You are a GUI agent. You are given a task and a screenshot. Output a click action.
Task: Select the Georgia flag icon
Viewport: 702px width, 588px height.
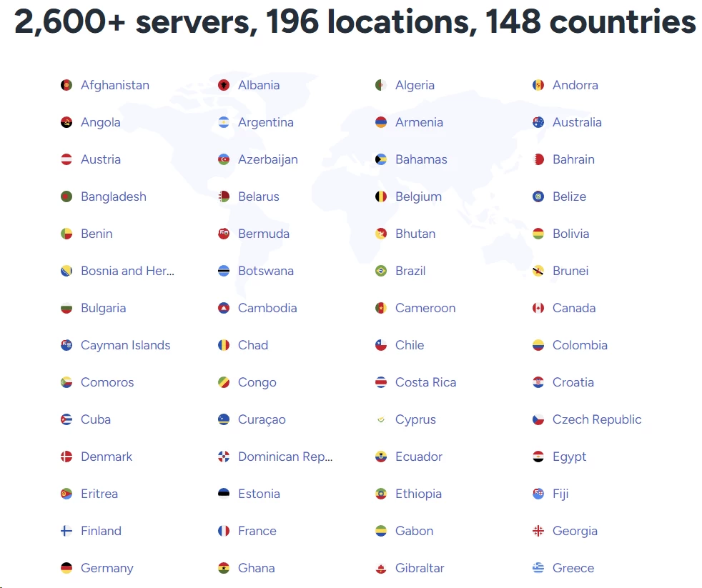pos(538,531)
